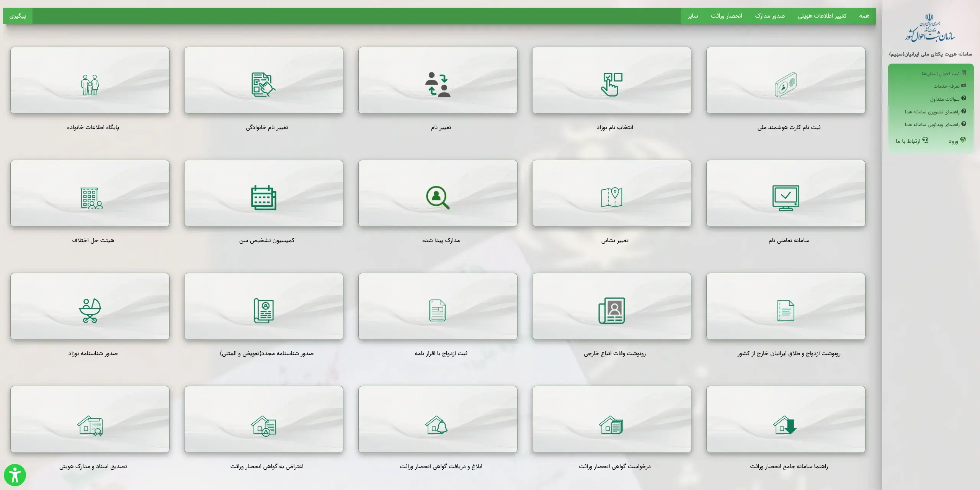This screenshot has width=980, height=490.
Task: Click the تغییر نام خانوادگی caption text
Action: pyautogui.click(x=267, y=127)
